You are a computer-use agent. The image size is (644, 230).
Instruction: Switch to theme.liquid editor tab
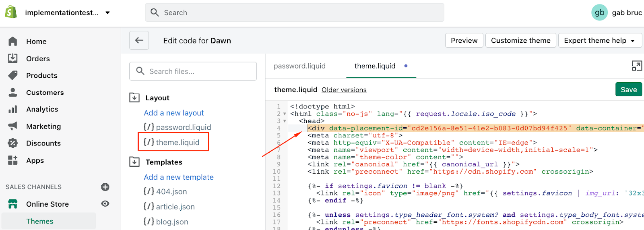(x=375, y=66)
